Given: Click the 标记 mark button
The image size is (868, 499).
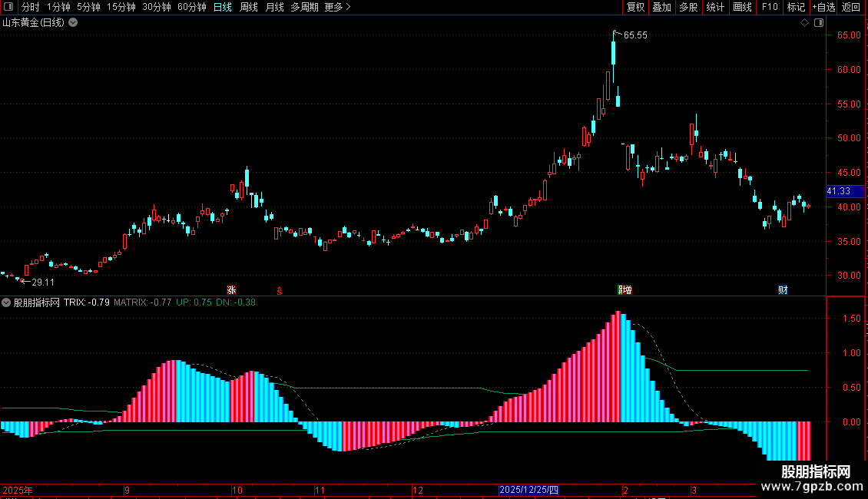Looking at the screenshot, I should (796, 7).
